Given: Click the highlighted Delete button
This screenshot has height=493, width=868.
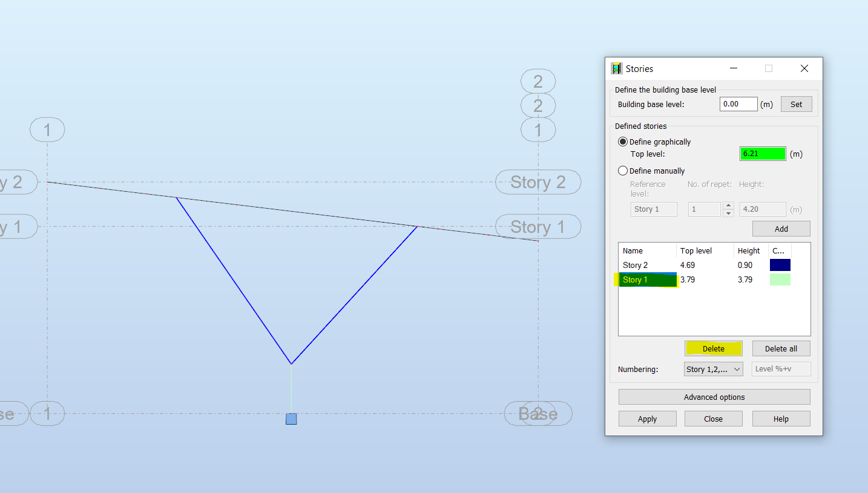Looking at the screenshot, I should tap(713, 348).
